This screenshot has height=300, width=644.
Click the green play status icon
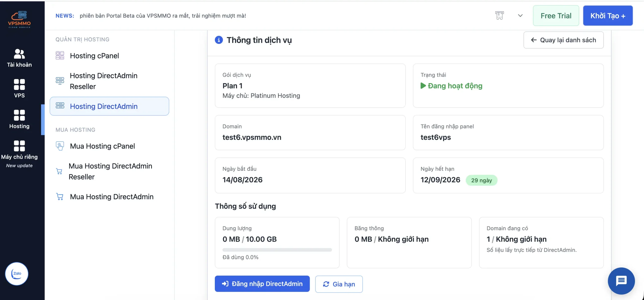(423, 86)
